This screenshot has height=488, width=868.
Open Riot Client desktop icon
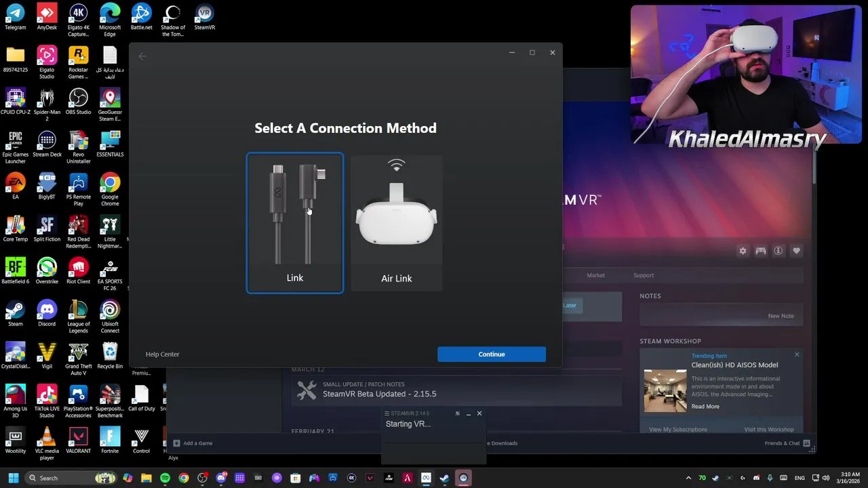pos(78,271)
